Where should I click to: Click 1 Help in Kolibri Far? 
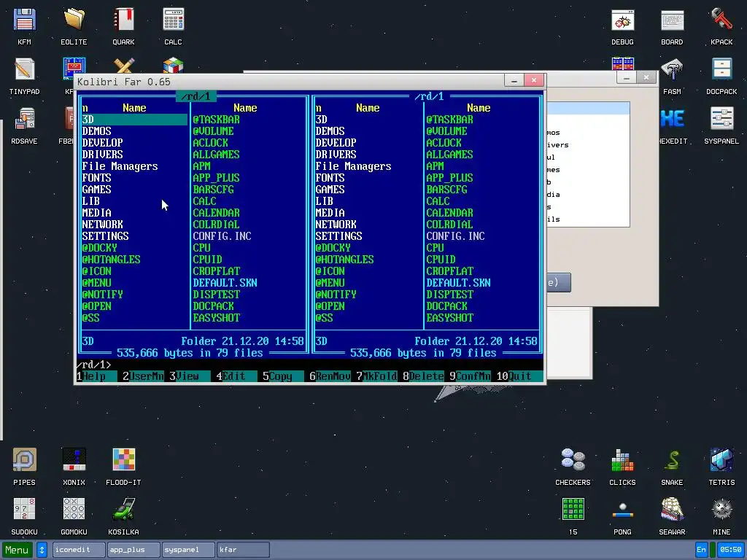(x=97, y=376)
